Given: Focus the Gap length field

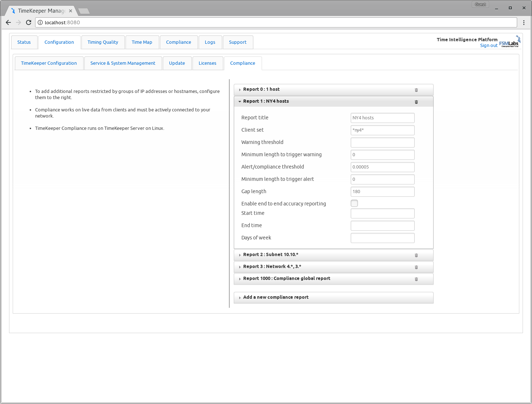Looking at the screenshot, I should 383,192.
